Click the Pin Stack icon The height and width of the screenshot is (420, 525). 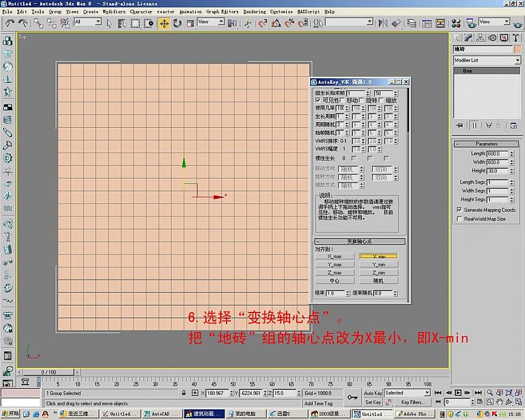point(460,125)
